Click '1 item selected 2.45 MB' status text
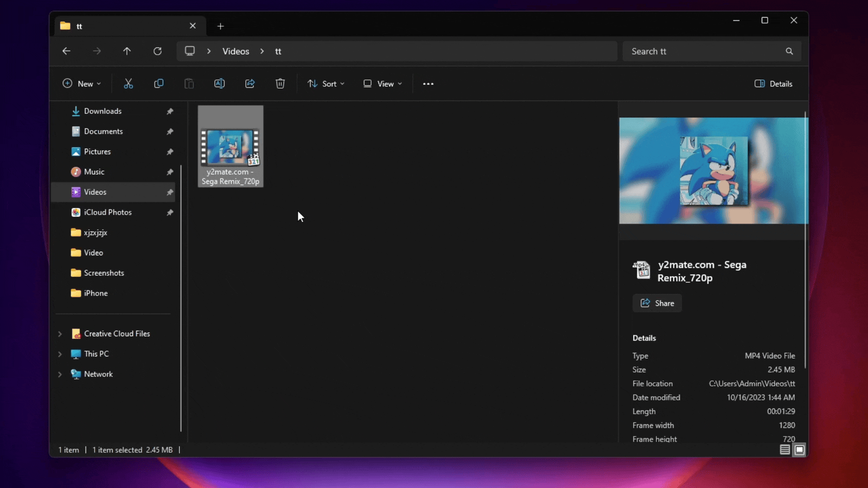 132,450
